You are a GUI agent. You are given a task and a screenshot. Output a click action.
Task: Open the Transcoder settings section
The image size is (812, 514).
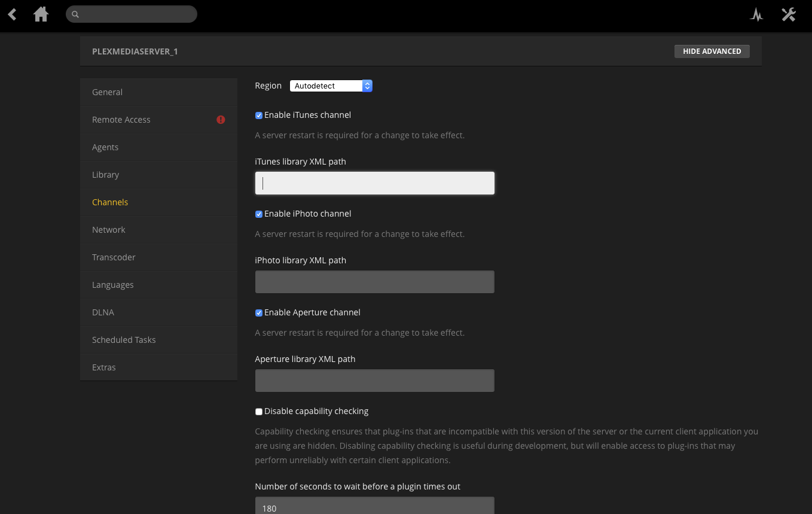[114, 257]
